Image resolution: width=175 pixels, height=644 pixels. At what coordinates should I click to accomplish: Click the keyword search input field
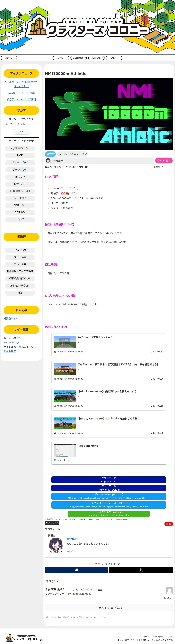pyautogui.click(x=21, y=124)
